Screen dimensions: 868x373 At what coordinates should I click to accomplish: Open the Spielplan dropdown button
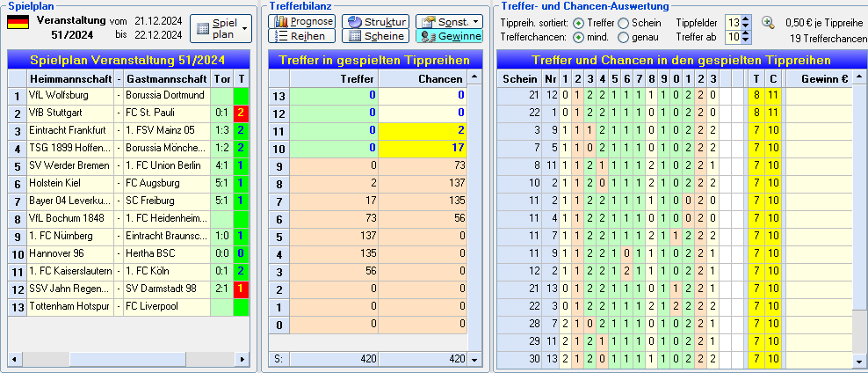[221, 28]
